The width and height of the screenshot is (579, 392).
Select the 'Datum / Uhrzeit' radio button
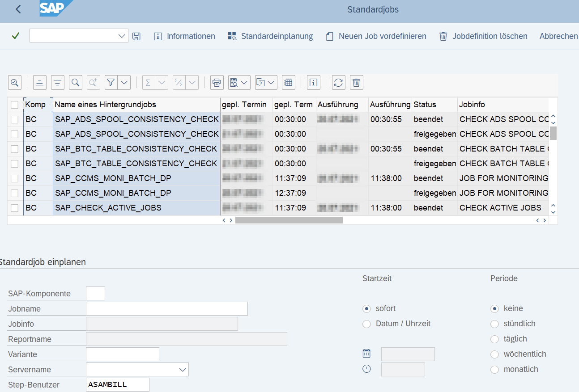click(367, 324)
